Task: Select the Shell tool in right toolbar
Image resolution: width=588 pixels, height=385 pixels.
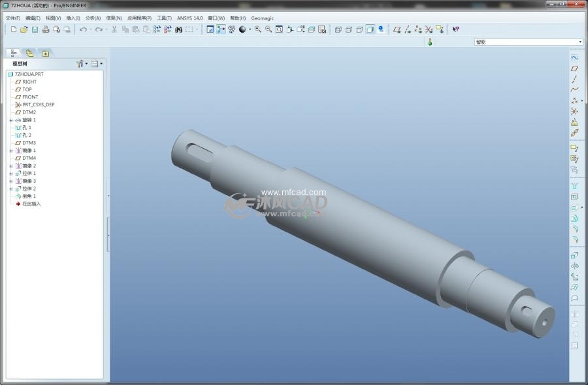Action: click(574, 196)
